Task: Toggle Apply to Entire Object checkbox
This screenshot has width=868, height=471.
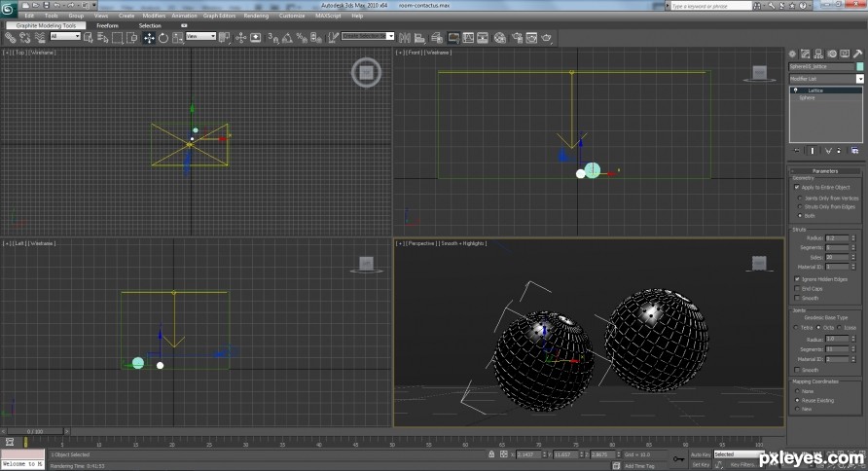Action: click(797, 187)
